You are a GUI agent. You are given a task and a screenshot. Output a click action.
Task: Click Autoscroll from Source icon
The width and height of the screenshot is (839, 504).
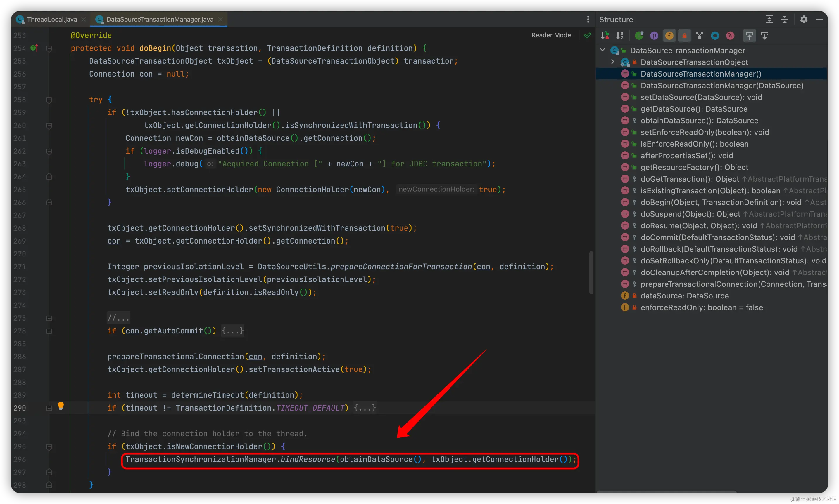click(764, 36)
